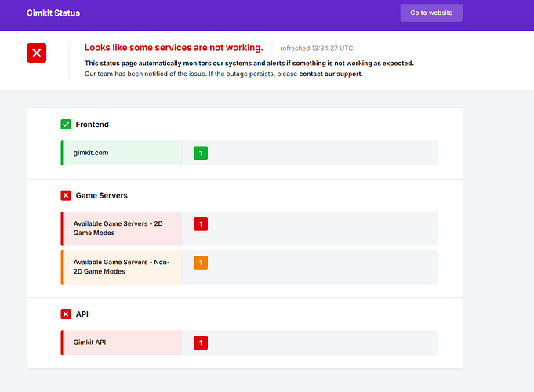This screenshot has height=392, width=534.
Task: Click the Frontend section heading text
Action: pyautogui.click(x=93, y=125)
